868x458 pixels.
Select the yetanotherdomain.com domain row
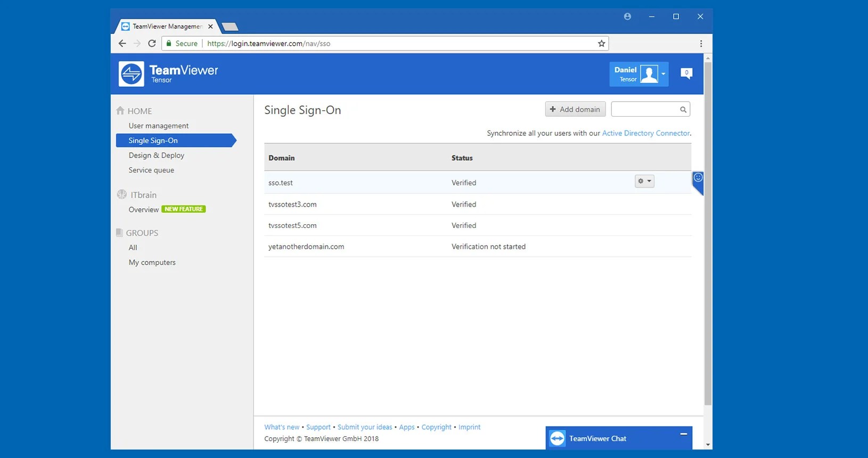point(478,247)
